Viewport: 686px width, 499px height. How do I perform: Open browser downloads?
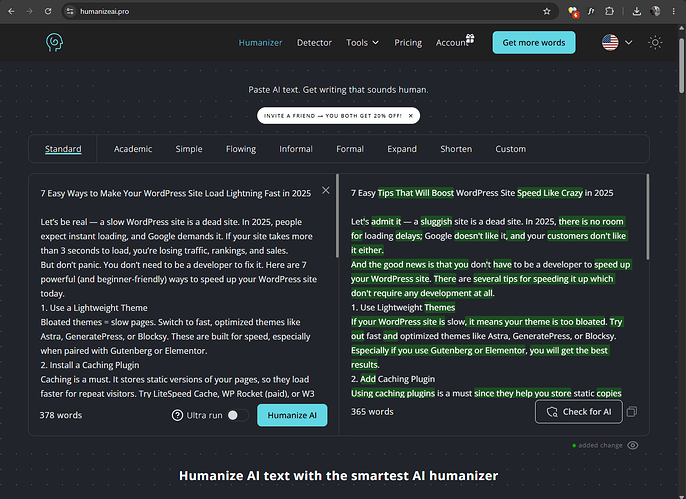pyautogui.click(x=637, y=11)
